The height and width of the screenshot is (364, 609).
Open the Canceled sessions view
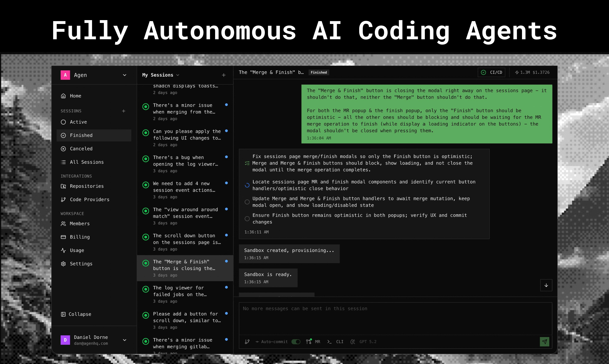click(x=81, y=149)
